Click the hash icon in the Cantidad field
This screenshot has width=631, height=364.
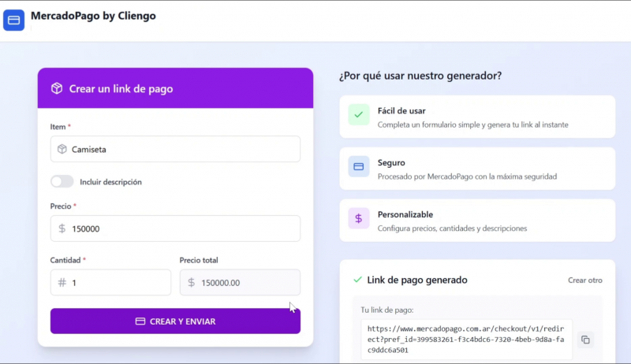tap(62, 282)
